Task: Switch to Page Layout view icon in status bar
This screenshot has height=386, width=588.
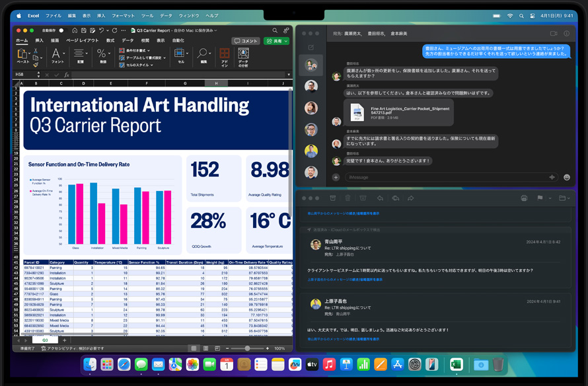Action: tap(205, 348)
